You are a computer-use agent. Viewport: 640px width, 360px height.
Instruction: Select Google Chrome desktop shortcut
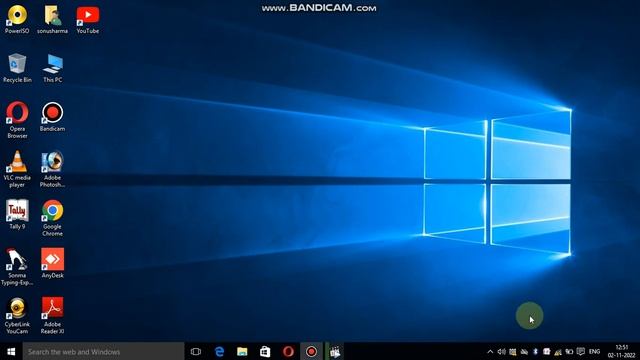pyautogui.click(x=52, y=218)
